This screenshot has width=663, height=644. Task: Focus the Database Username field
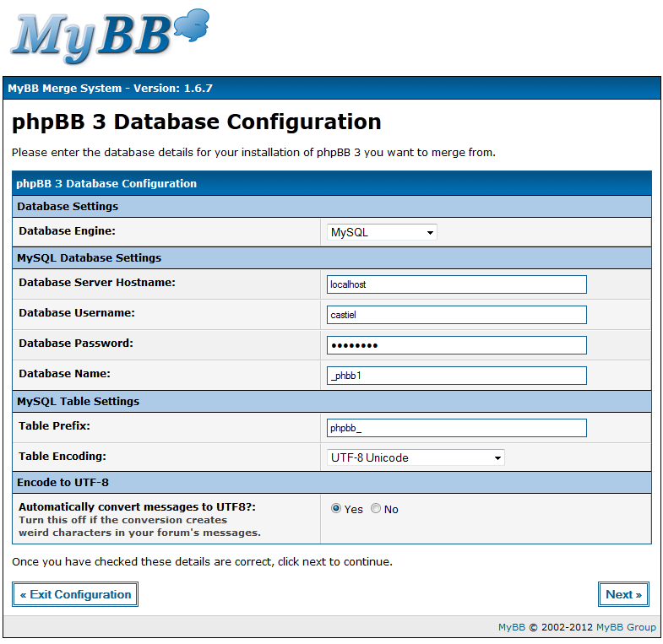click(457, 315)
